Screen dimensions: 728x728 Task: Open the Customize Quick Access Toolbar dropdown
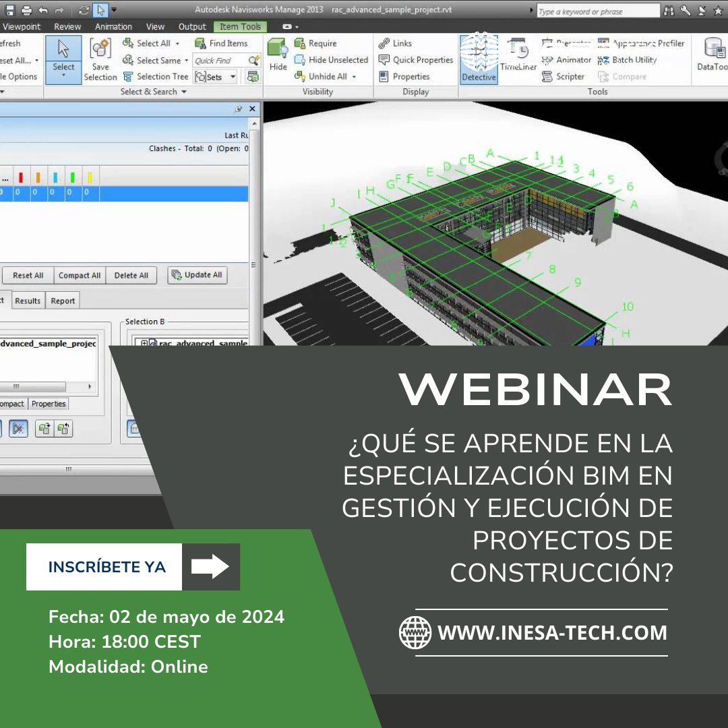(114, 9)
